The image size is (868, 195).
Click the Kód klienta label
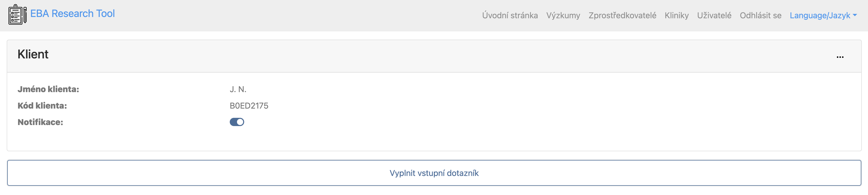[42, 106]
